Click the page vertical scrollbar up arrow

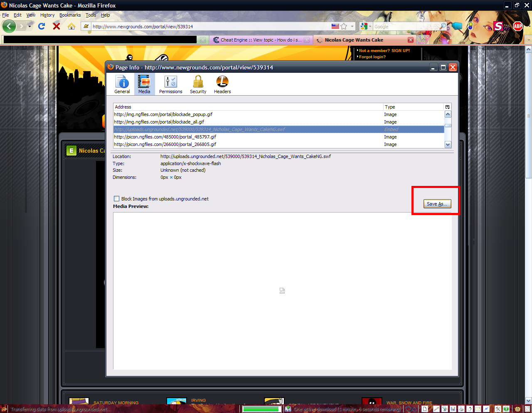pos(529,49)
